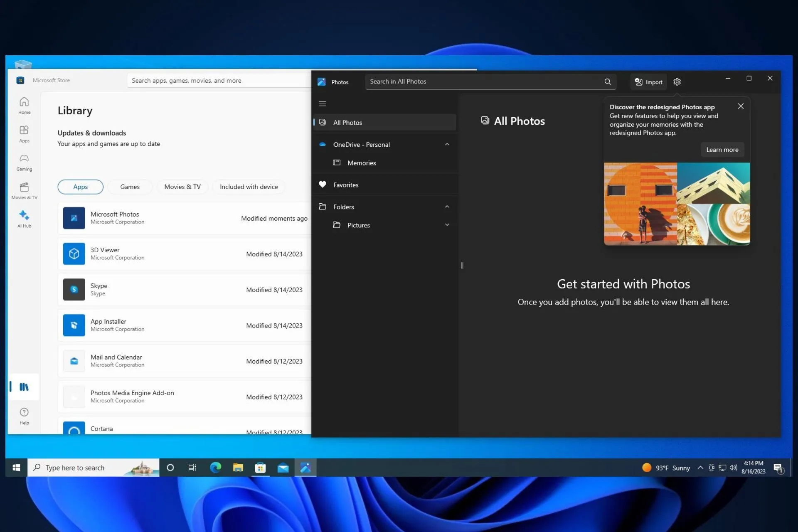Click the volume icon in system tray

(x=733, y=468)
